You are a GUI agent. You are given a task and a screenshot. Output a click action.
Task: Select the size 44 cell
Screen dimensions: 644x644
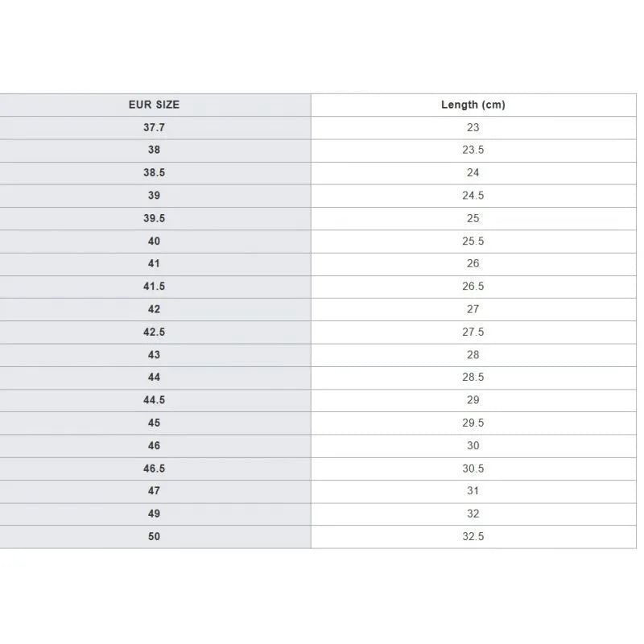154,378
